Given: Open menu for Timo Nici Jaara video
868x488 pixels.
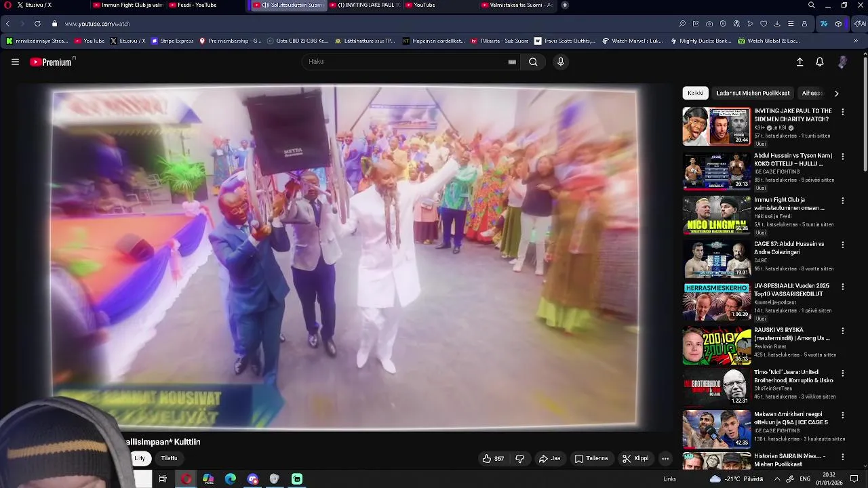Looking at the screenshot, I should (x=843, y=373).
